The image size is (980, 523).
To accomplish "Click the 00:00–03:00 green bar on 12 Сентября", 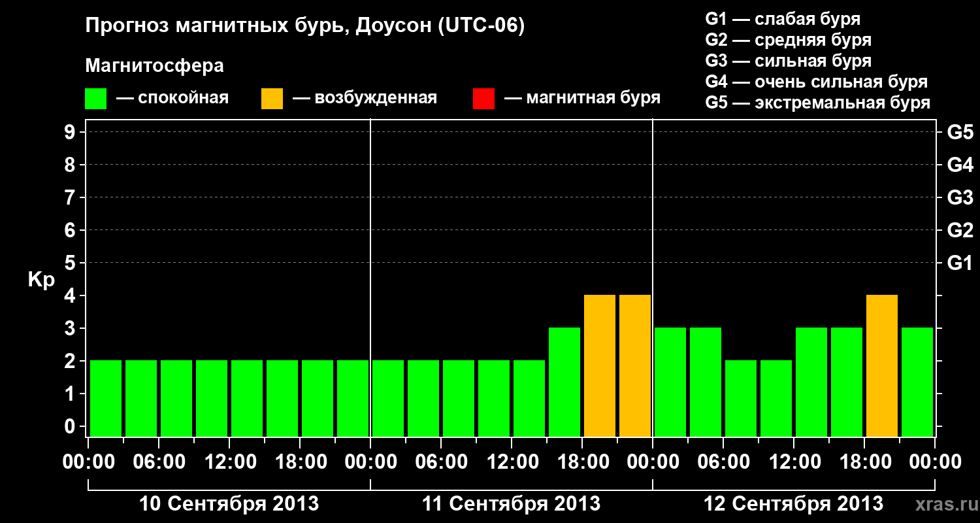I will pyautogui.click(x=670, y=382).
